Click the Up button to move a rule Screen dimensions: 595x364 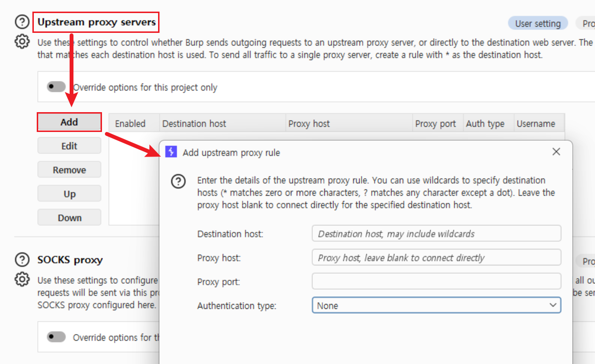[x=69, y=194]
